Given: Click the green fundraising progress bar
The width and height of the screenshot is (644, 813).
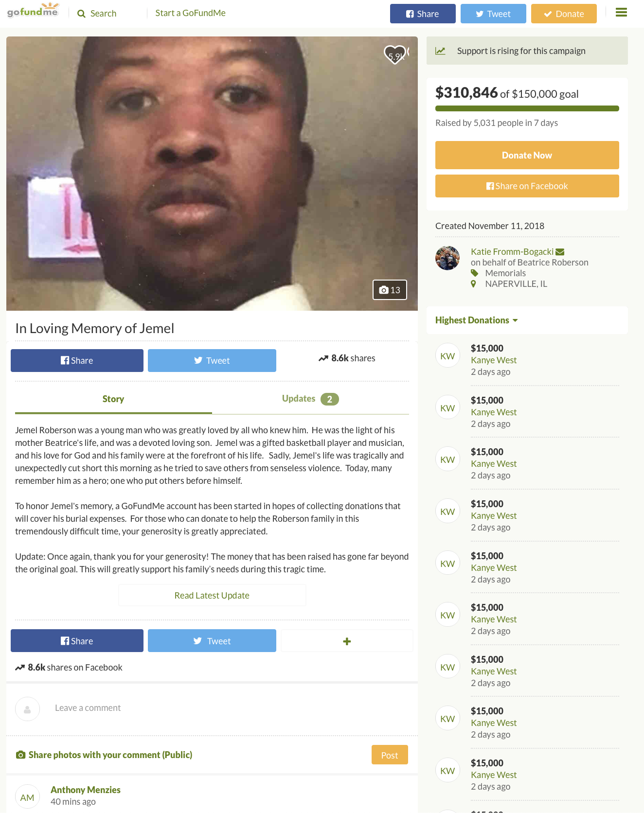Looking at the screenshot, I should pyautogui.click(x=527, y=108).
